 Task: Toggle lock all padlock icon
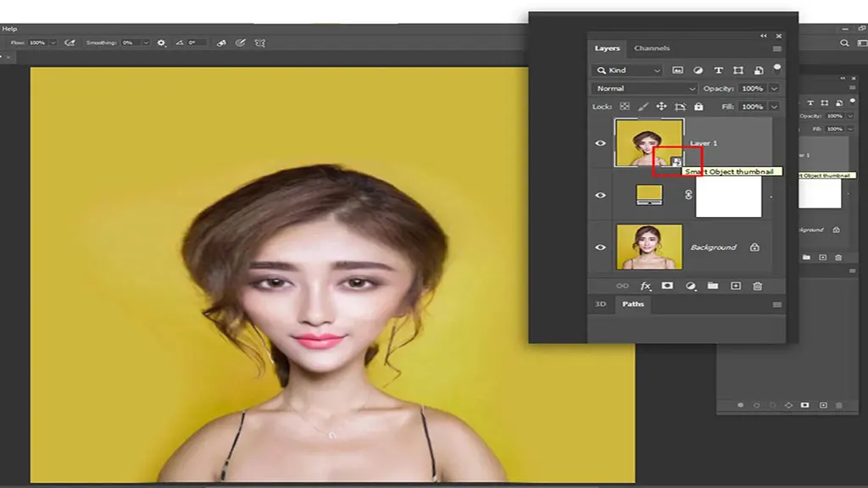[698, 106]
